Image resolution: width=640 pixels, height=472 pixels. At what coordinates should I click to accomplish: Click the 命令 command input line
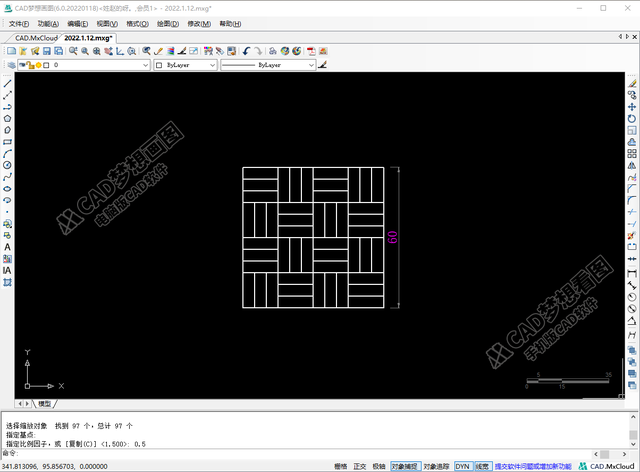[x=296, y=454]
